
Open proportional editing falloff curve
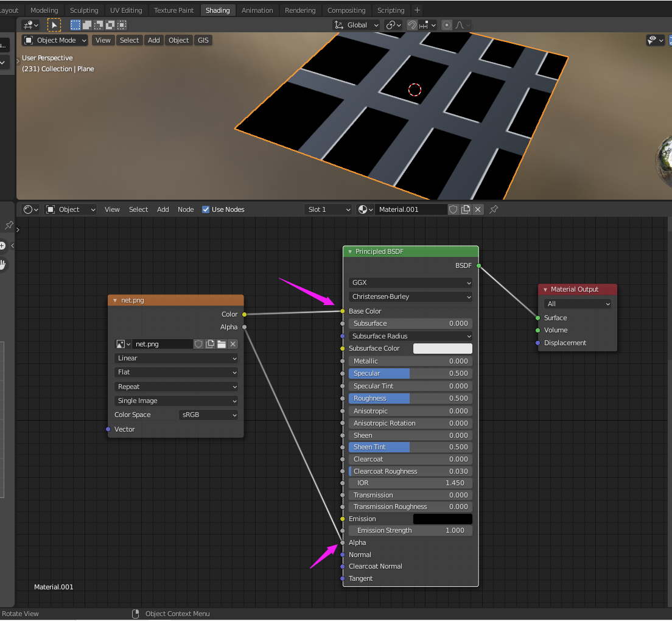point(462,25)
